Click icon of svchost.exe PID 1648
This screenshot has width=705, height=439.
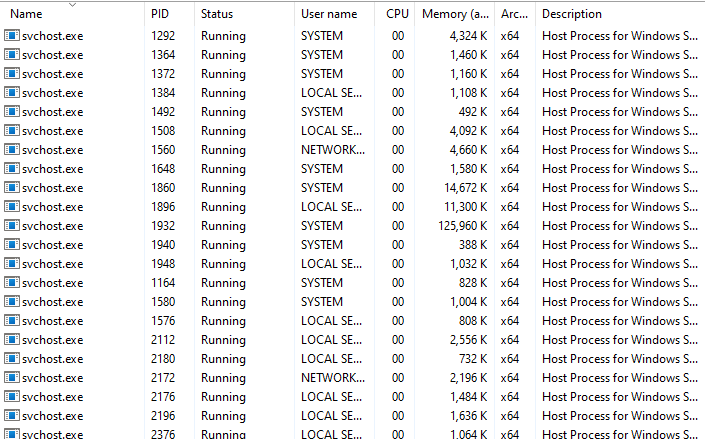[12, 169]
